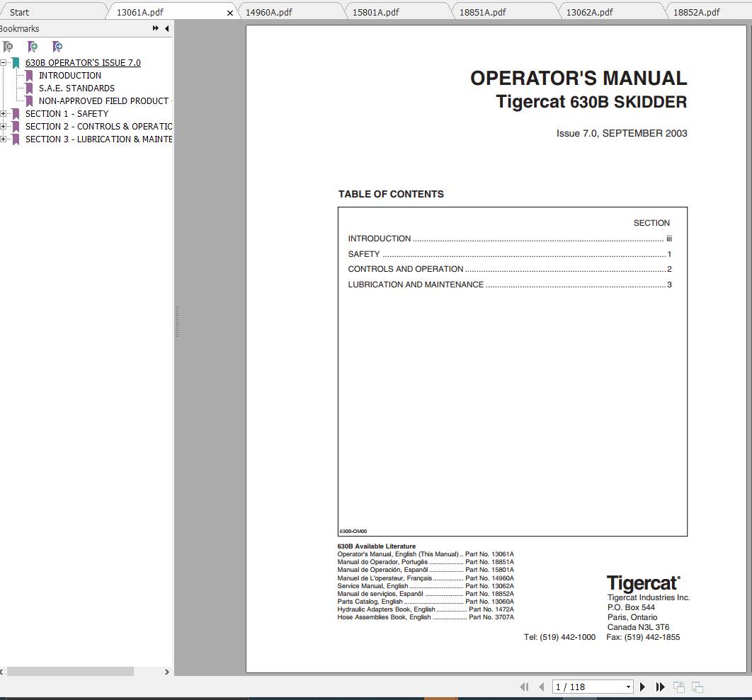Click the double-arrow expand icon in Bookmarks header

pos(154,28)
